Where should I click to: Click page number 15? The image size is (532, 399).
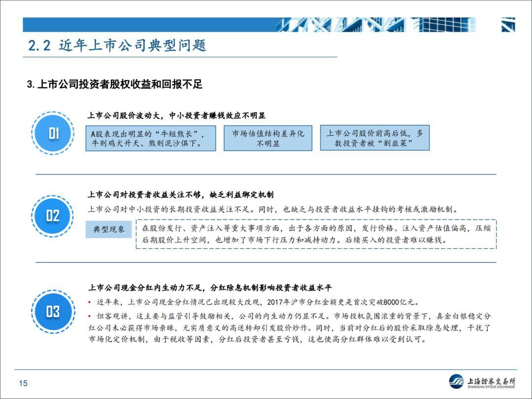(x=23, y=383)
